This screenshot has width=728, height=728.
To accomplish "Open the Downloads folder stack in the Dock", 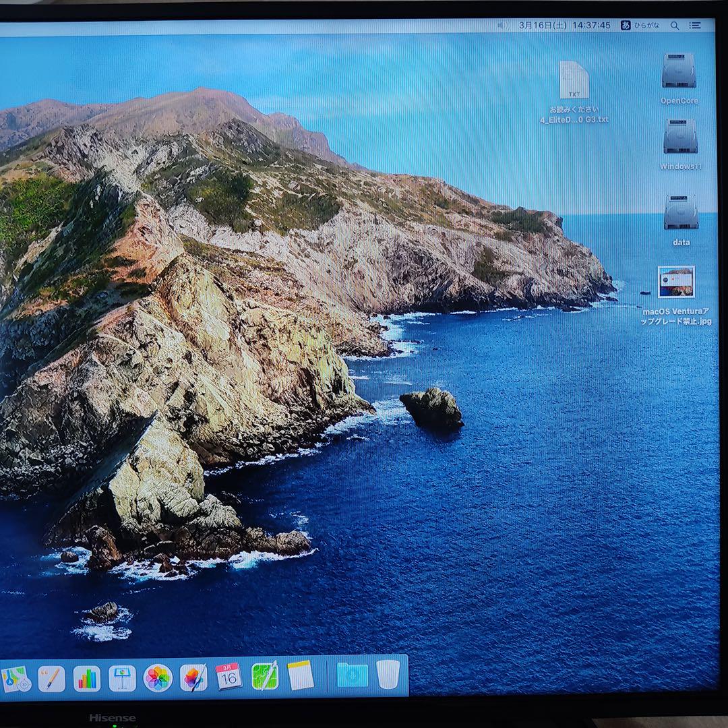I will click(353, 675).
